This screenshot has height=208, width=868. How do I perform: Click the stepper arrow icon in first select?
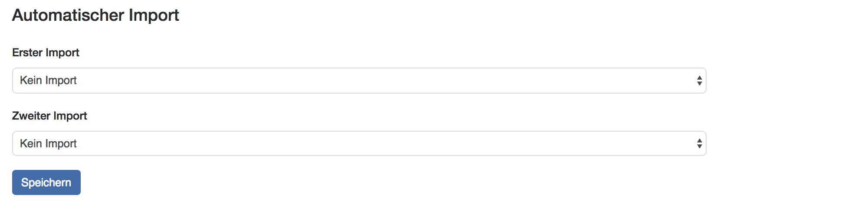pyautogui.click(x=699, y=81)
